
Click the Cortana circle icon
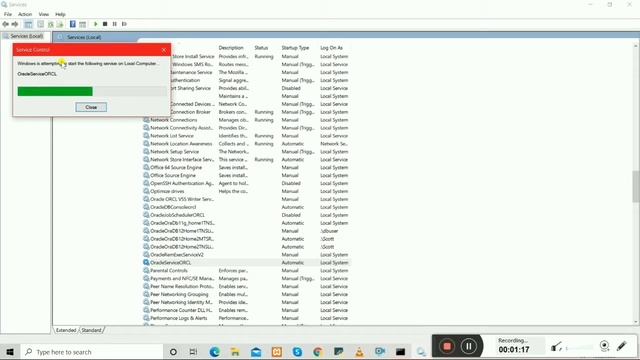pyautogui.click(x=173, y=351)
